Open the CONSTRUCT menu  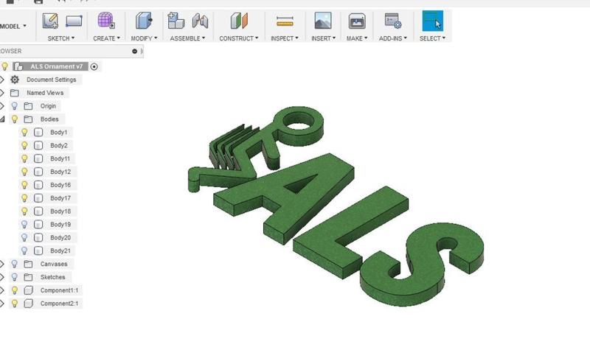tap(239, 38)
